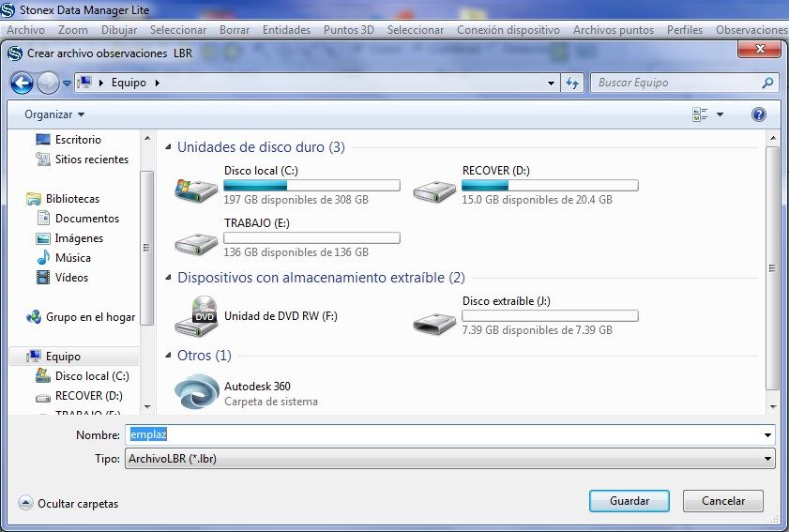Image resolution: width=789 pixels, height=532 pixels.
Task: Click TRABAJO (E:) capacity bar
Action: (x=312, y=237)
